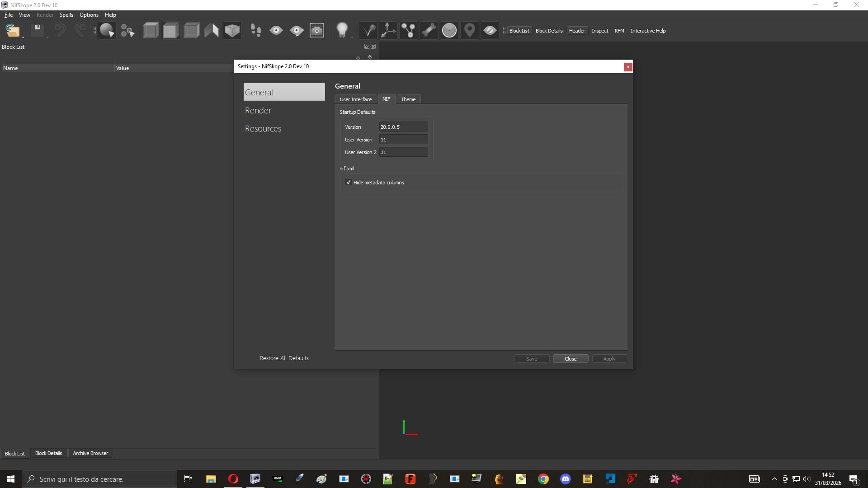Click the User Version input field
This screenshot has width=868, height=488.
pyautogui.click(x=403, y=140)
